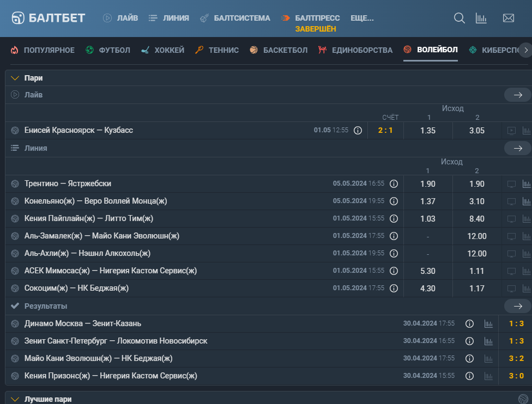This screenshot has width=532, height=404.
Task: Select odds 5.30 for АСЕК Мимосас
Action: point(428,271)
